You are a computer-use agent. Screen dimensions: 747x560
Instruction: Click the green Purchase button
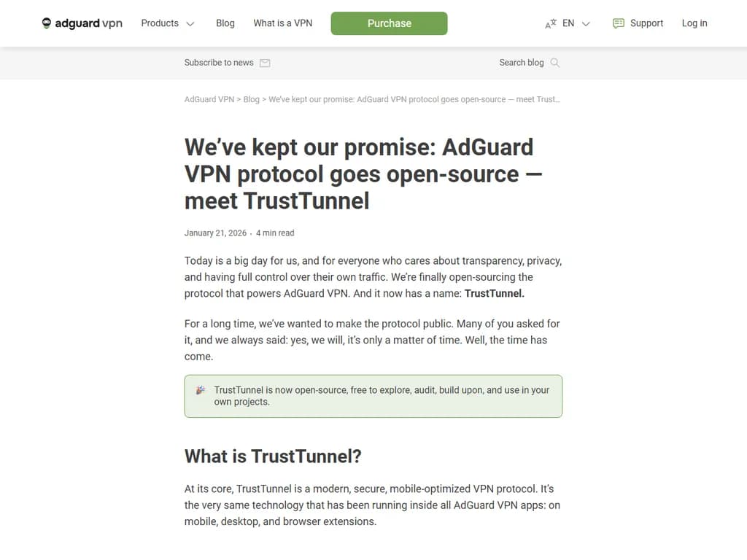click(389, 23)
